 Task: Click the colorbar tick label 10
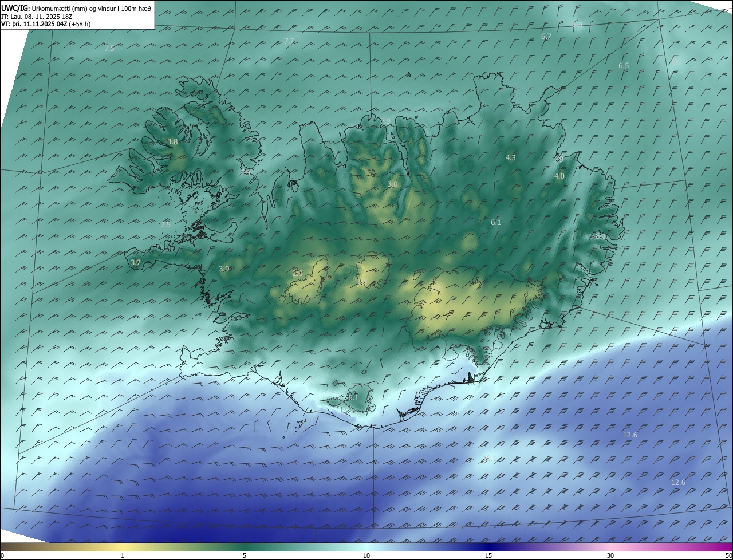(x=366, y=555)
